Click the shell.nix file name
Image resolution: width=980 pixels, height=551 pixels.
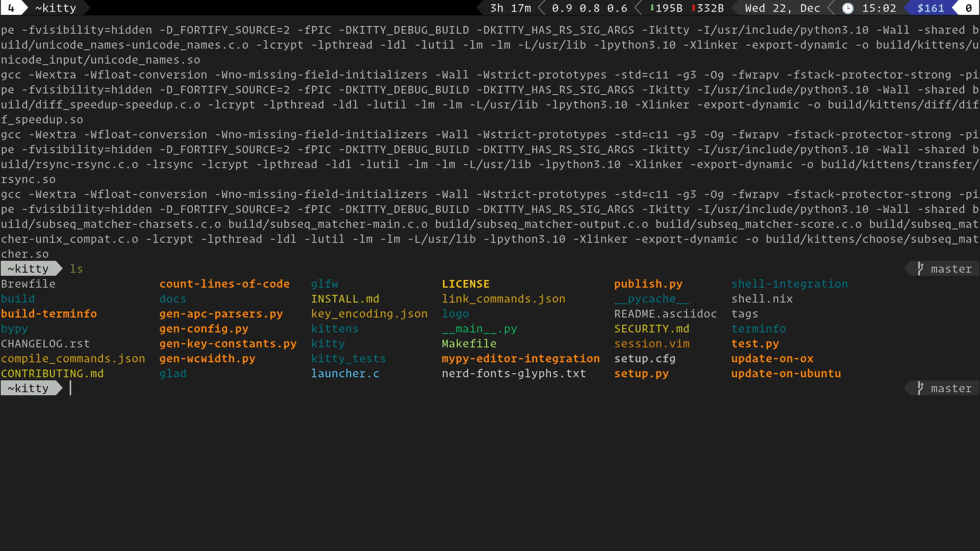(x=762, y=299)
